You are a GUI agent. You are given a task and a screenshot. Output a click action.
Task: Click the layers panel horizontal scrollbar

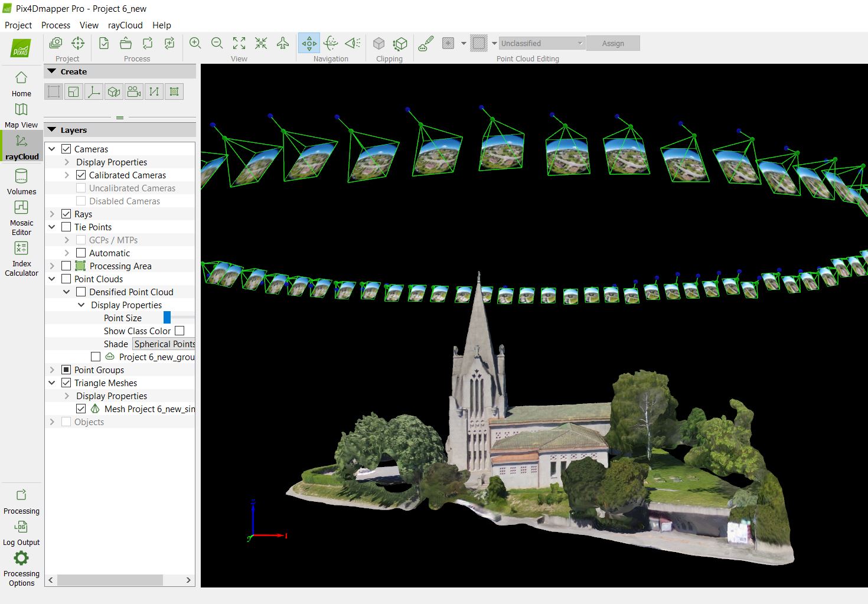110,580
